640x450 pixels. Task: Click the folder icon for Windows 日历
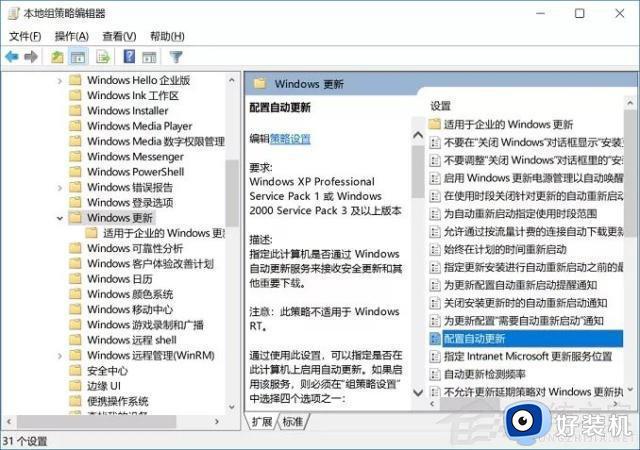pos(75,278)
